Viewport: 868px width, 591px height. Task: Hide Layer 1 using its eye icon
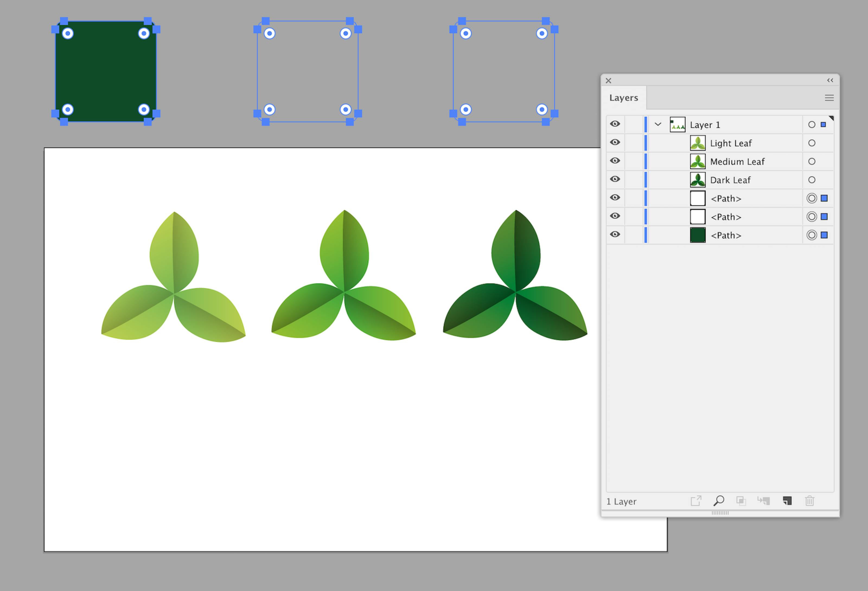[615, 124]
